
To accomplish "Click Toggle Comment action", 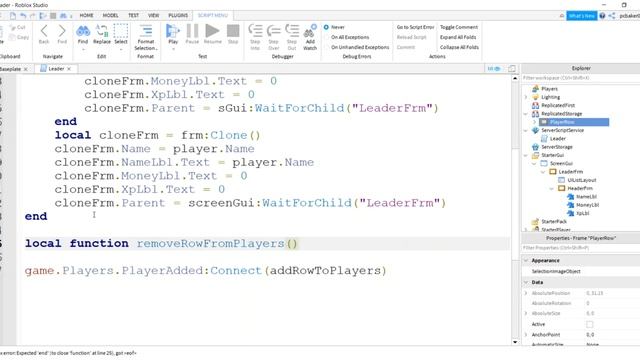I will [x=459, y=27].
